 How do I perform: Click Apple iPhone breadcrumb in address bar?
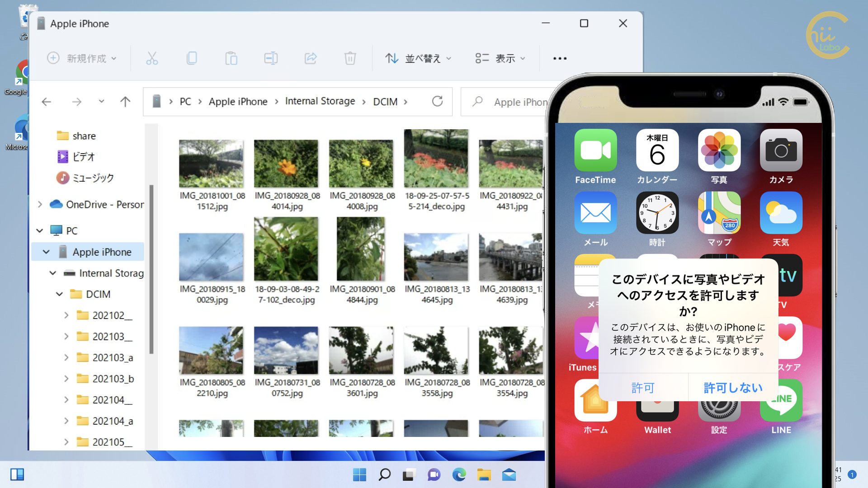point(238,102)
